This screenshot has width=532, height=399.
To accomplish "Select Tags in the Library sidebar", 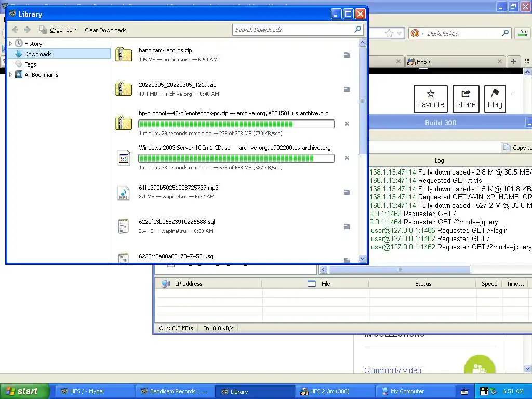I will tap(30, 64).
